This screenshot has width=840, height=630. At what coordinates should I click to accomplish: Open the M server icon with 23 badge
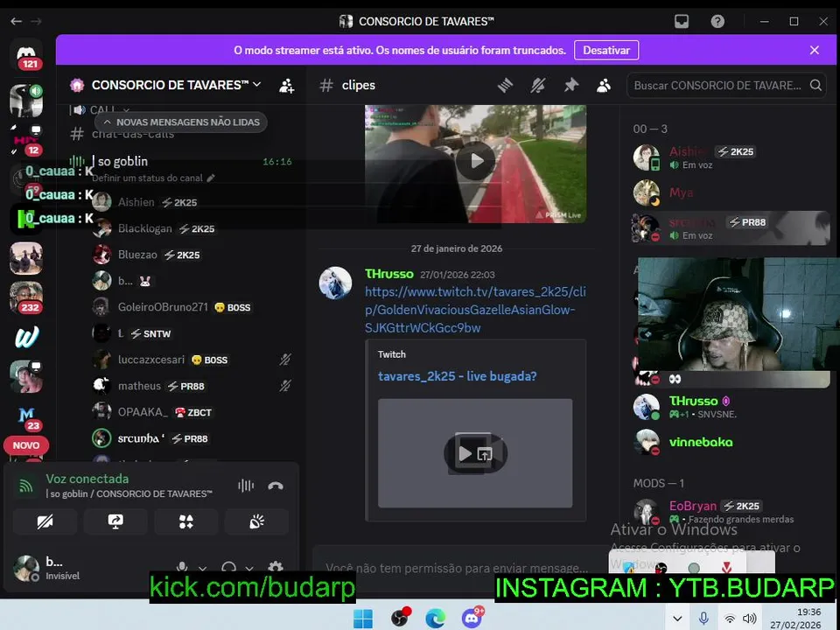25,416
